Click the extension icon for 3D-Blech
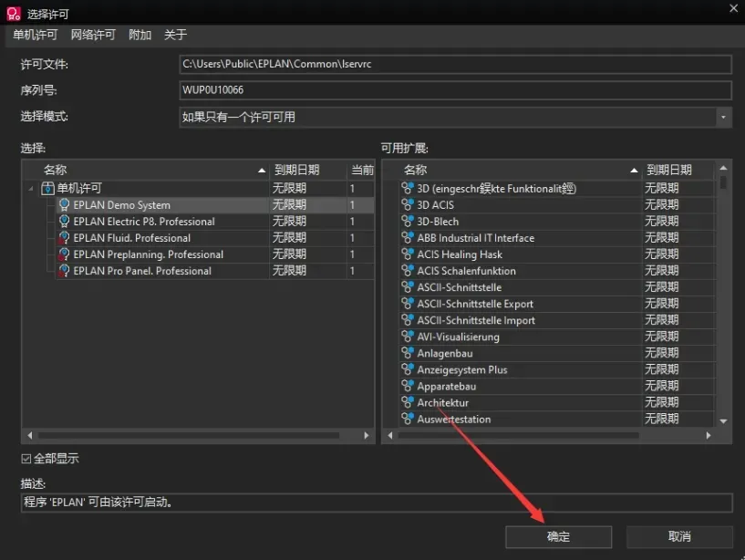Image resolution: width=745 pixels, height=560 pixels. click(x=408, y=222)
